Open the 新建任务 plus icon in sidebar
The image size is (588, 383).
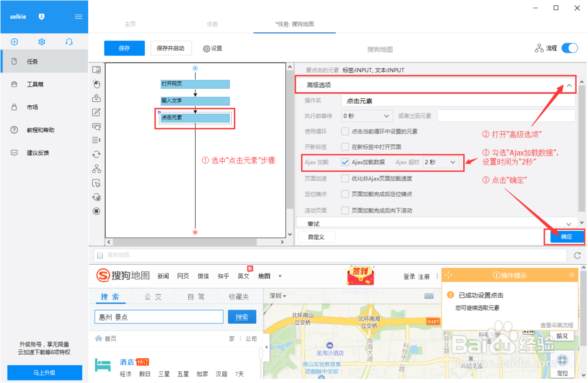point(14,42)
